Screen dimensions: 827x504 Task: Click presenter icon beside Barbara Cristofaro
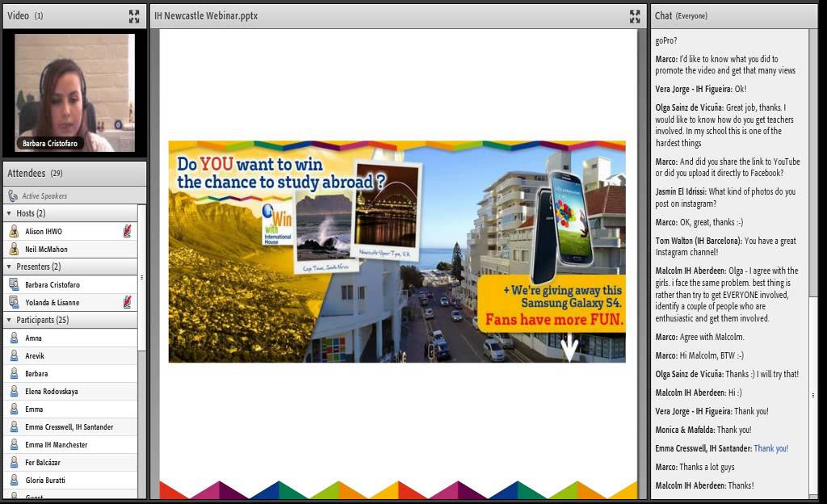click(x=15, y=284)
